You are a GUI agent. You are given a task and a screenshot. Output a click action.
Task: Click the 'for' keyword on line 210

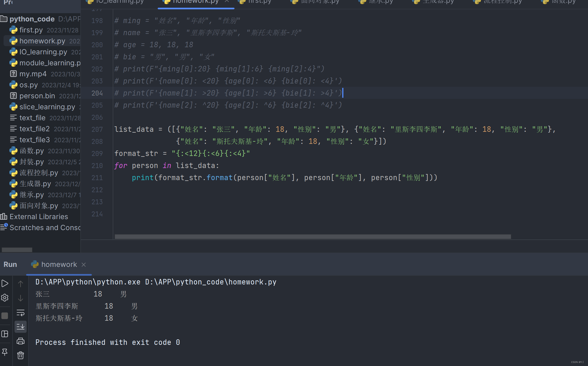pyautogui.click(x=121, y=166)
